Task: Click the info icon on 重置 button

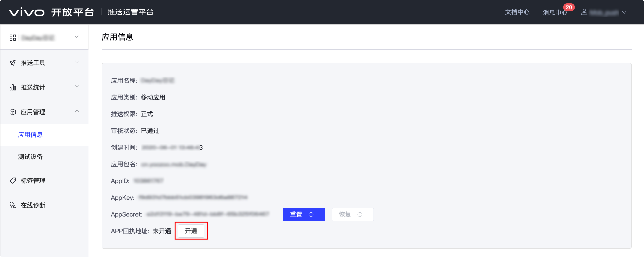Action: pos(311,215)
